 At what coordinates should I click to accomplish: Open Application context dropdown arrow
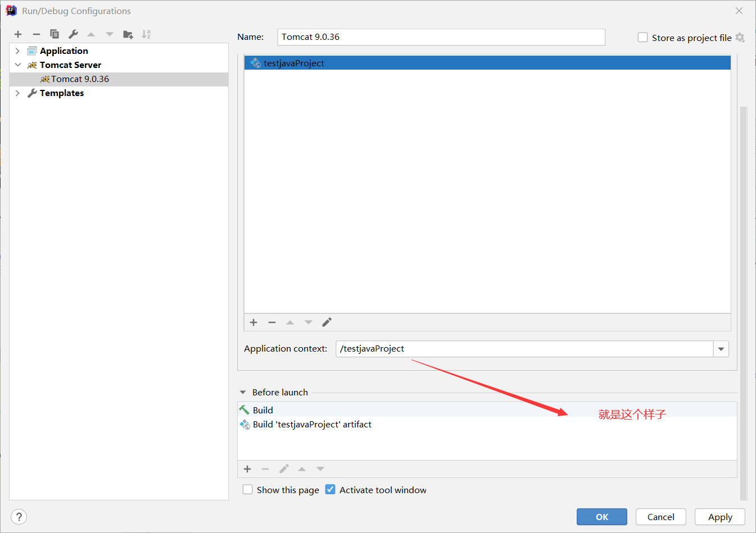tap(721, 349)
